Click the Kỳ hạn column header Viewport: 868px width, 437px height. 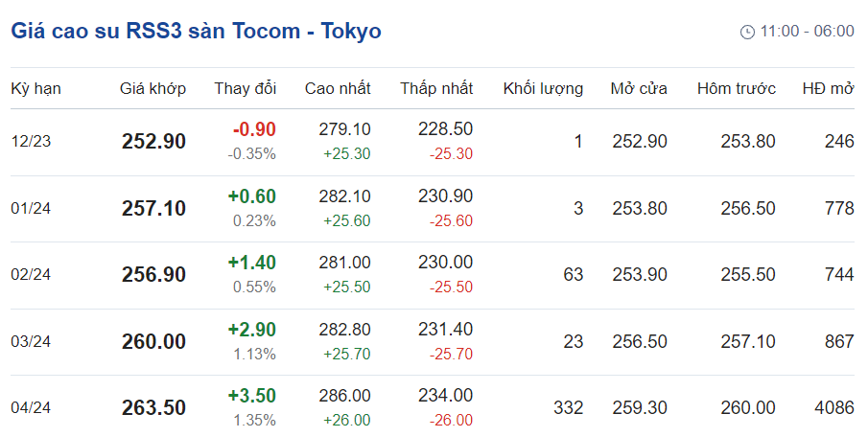tap(36, 89)
